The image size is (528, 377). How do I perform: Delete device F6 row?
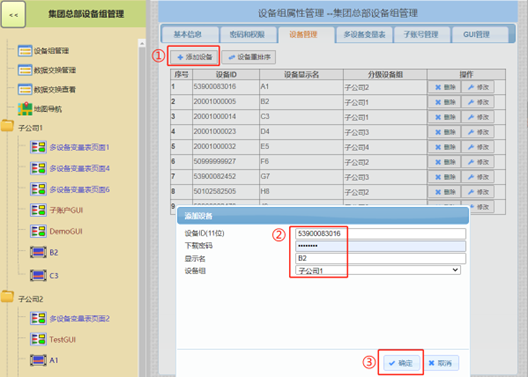pyautogui.click(x=444, y=162)
